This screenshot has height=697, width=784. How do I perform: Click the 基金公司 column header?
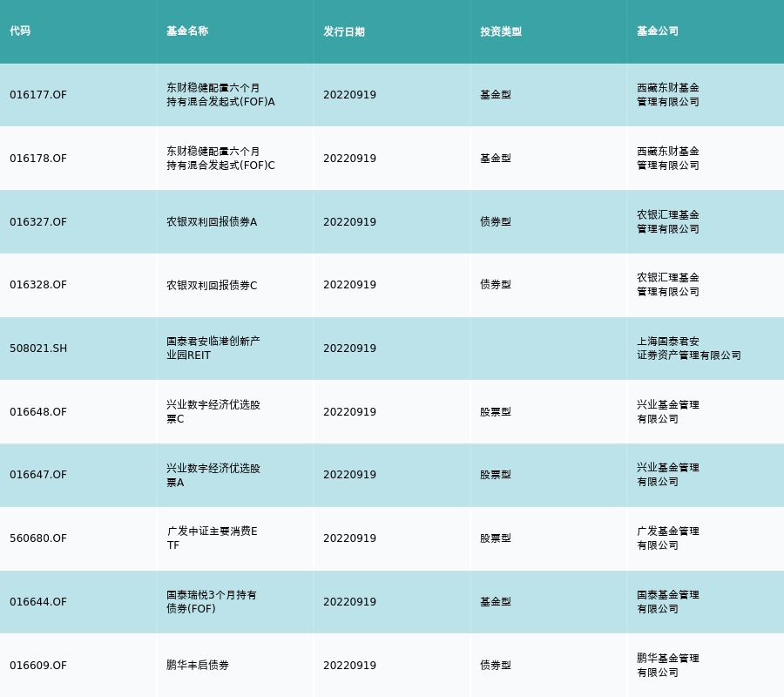pos(658,31)
